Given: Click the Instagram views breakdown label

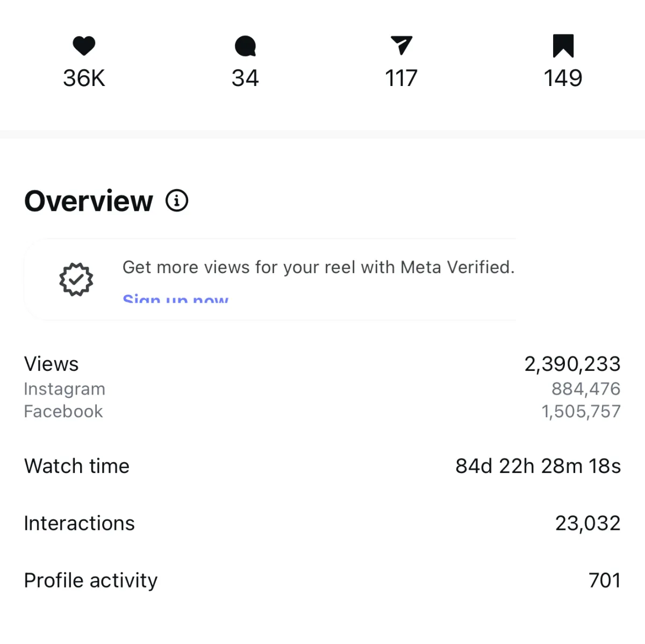Looking at the screenshot, I should click(x=64, y=389).
